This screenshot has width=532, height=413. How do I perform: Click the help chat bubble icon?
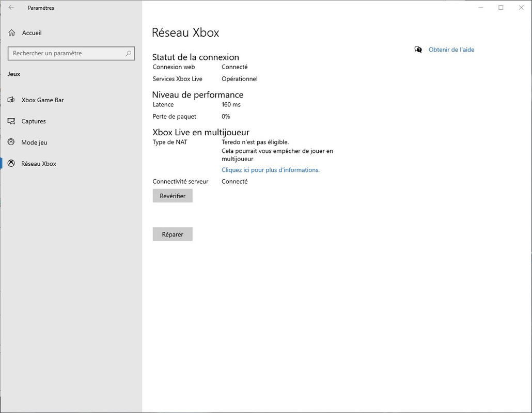pyautogui.click(x=418, y=50)
